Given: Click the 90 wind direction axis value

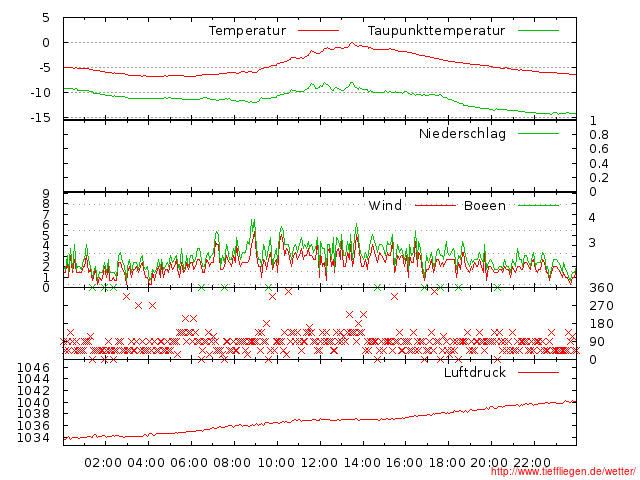Looking at the screenshot, I should [x=597, y=342].
